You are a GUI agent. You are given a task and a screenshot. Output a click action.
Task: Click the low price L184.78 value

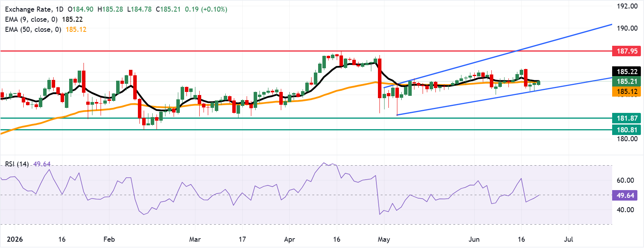tap(139, 9)
